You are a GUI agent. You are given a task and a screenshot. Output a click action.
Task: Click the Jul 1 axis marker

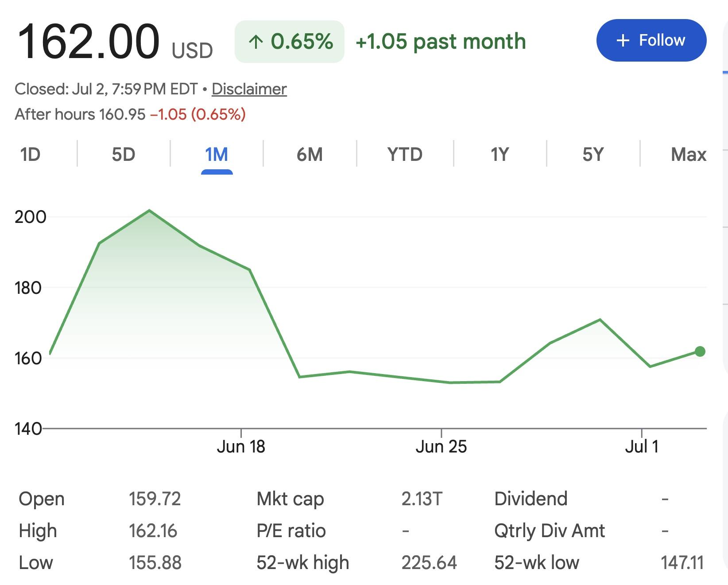(642, 446)
